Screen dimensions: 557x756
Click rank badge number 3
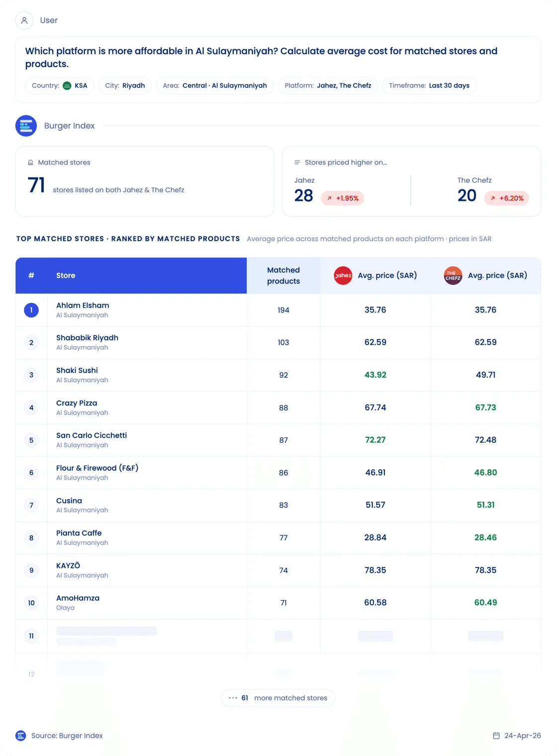[31, 375]
